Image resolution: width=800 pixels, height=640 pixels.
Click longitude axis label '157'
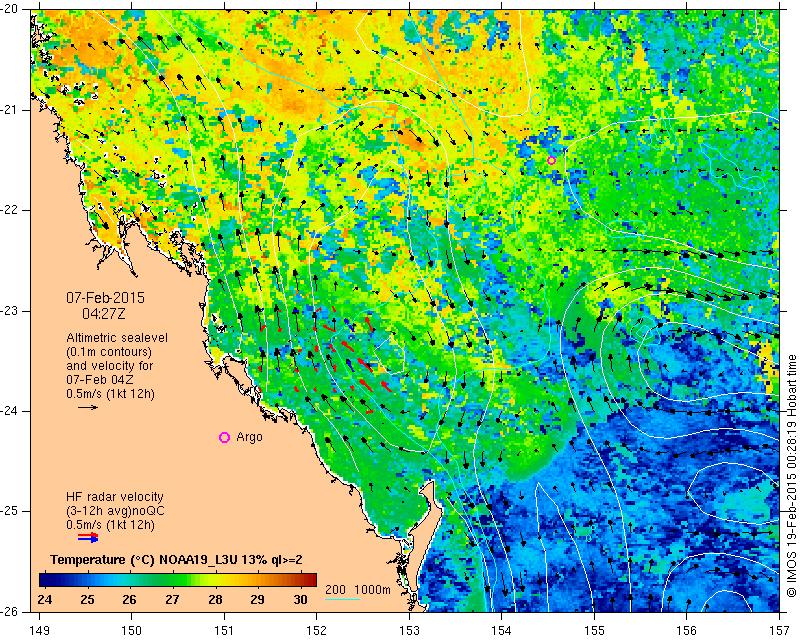[x=779, y=630]
